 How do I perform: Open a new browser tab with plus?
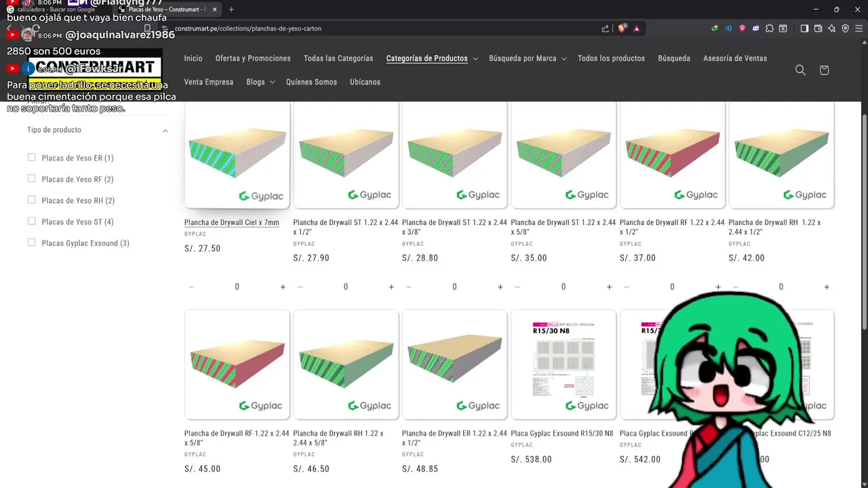[x=231, y=9]
